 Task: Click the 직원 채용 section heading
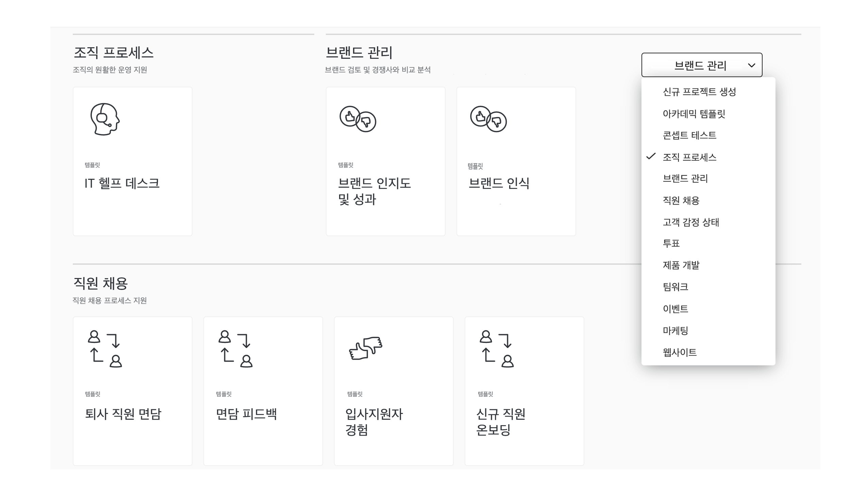pos(100,283)
